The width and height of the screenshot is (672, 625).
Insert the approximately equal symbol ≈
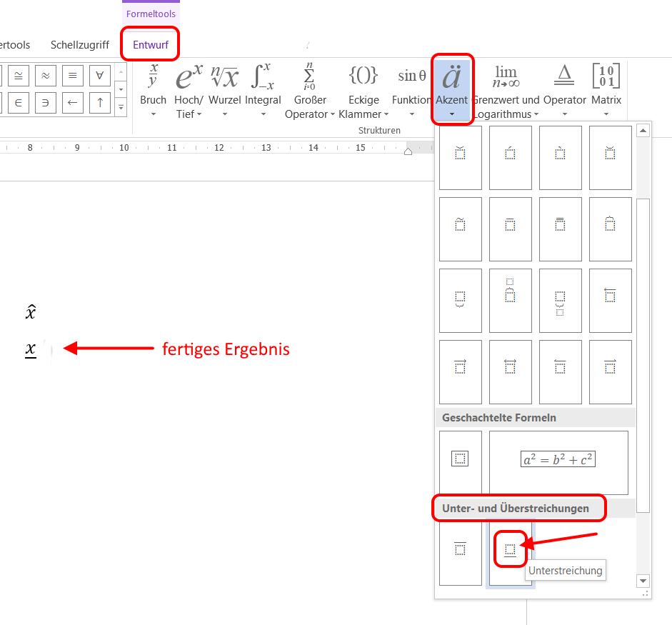tap(45, 75)
